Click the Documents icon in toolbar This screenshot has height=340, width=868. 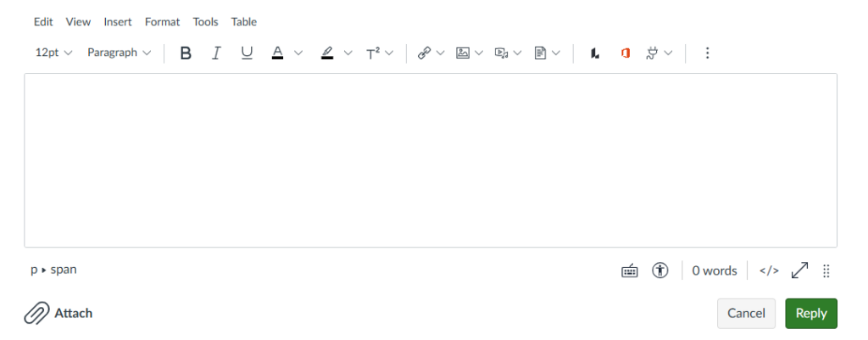(540, 53)
